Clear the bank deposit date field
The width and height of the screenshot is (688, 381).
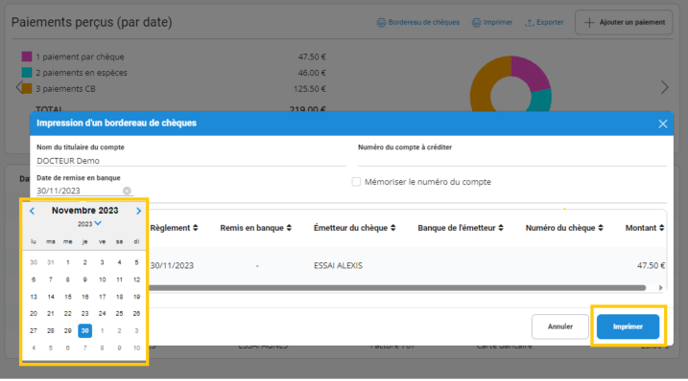click(127, 191)
